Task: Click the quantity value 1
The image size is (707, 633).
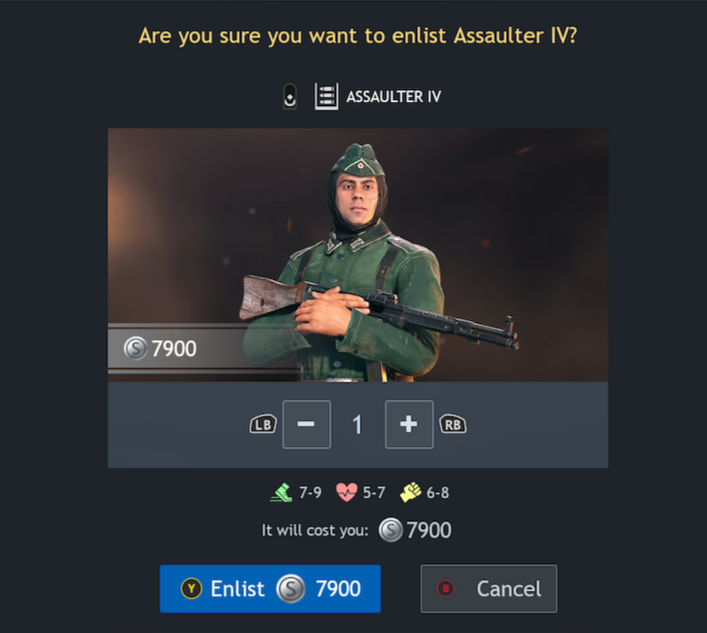Action: 357,425
